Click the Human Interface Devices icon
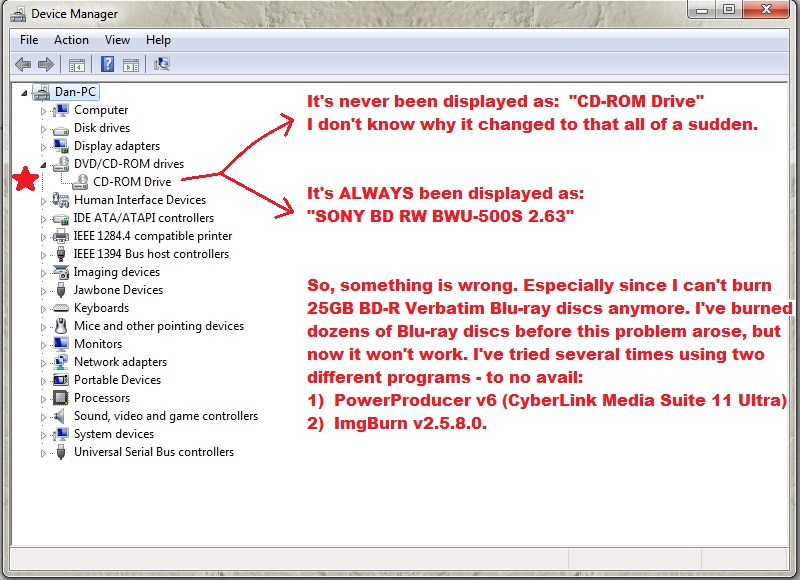This screenshot has height=580, width=800. pyautogui.click(x=61, y=200)
